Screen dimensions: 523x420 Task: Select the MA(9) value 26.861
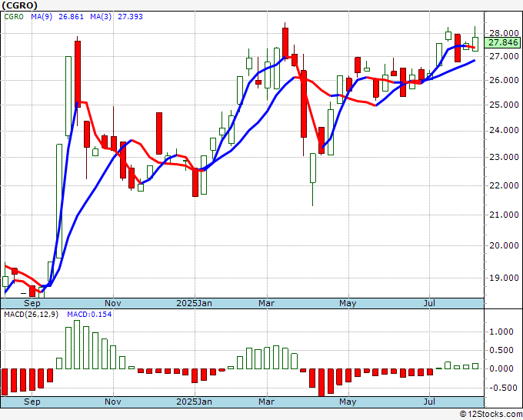71,16
